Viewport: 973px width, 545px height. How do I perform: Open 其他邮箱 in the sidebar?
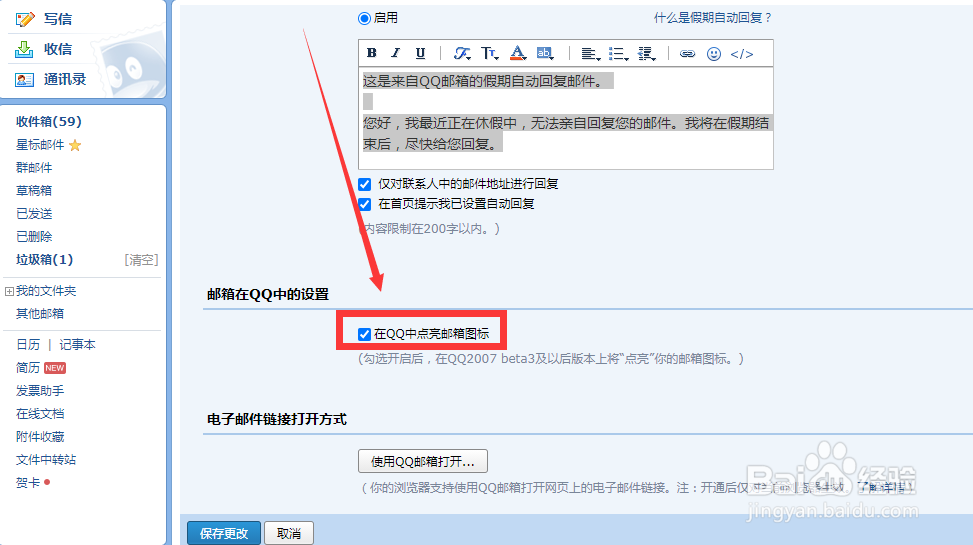(x=40, y=313)
